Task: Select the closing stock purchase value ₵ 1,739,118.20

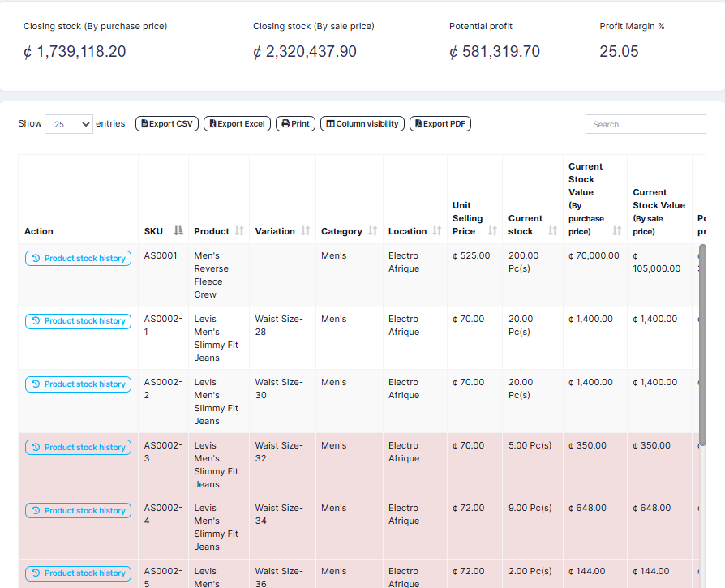Action: [x=75, y=51]
